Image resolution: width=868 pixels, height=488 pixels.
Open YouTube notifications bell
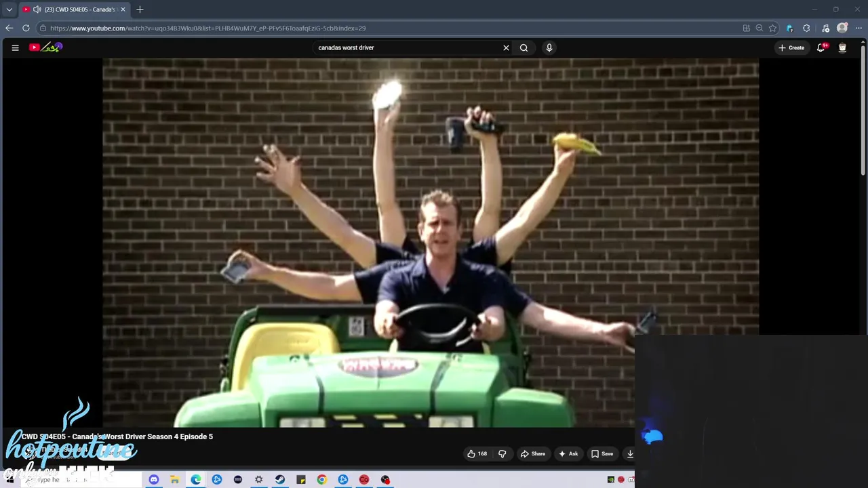coord(821,47)
